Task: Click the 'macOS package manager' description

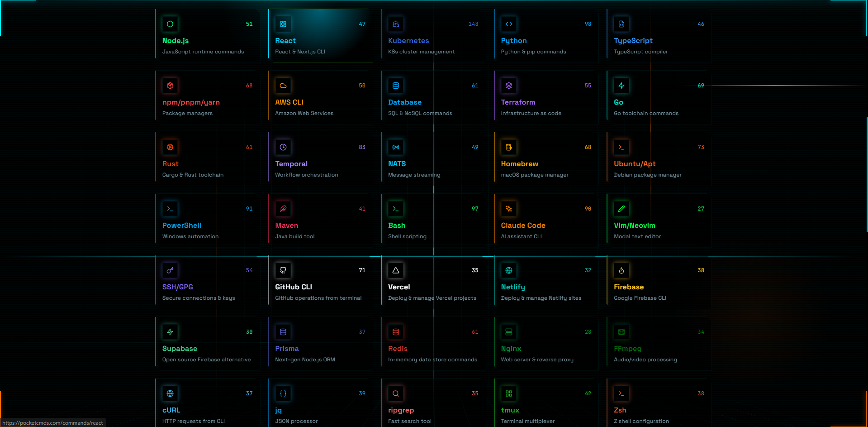Action: click(535, 175)
